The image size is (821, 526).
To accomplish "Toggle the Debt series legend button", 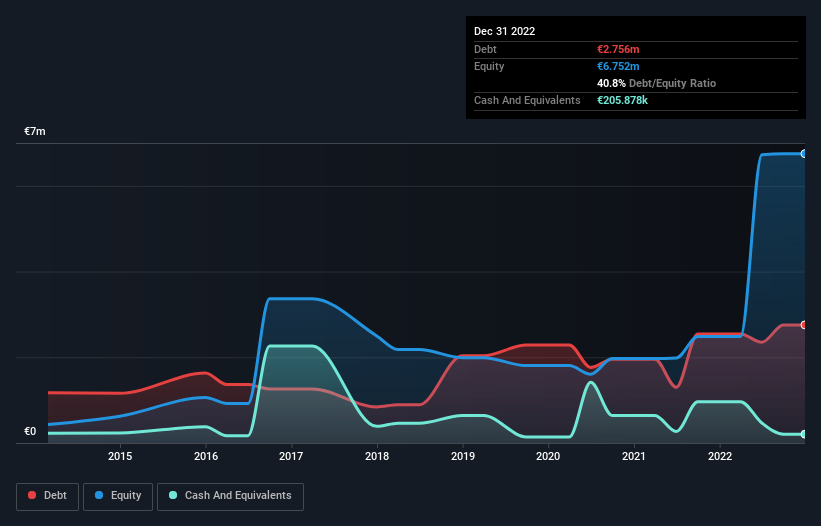I will coord(48,496).
